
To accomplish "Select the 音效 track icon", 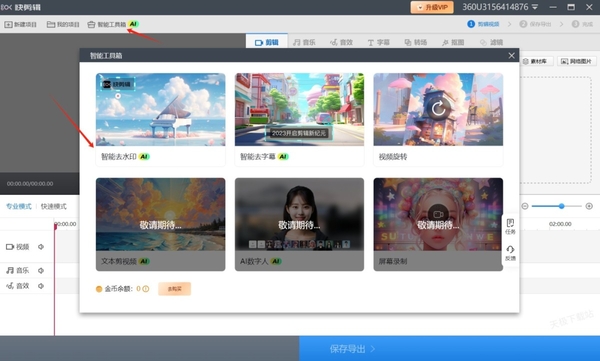I will click(10, 286).
